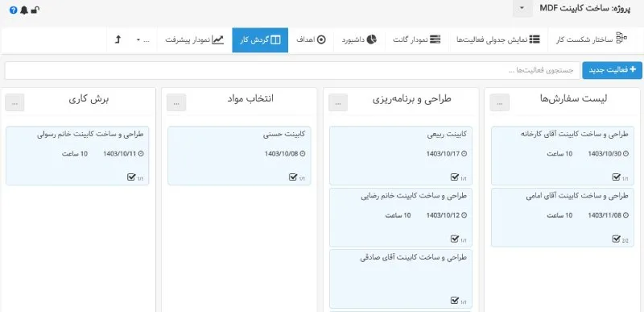Expand the '...' more tabs dropdown
The height and width of the screenshot is (312, 644).
[142, 40]
